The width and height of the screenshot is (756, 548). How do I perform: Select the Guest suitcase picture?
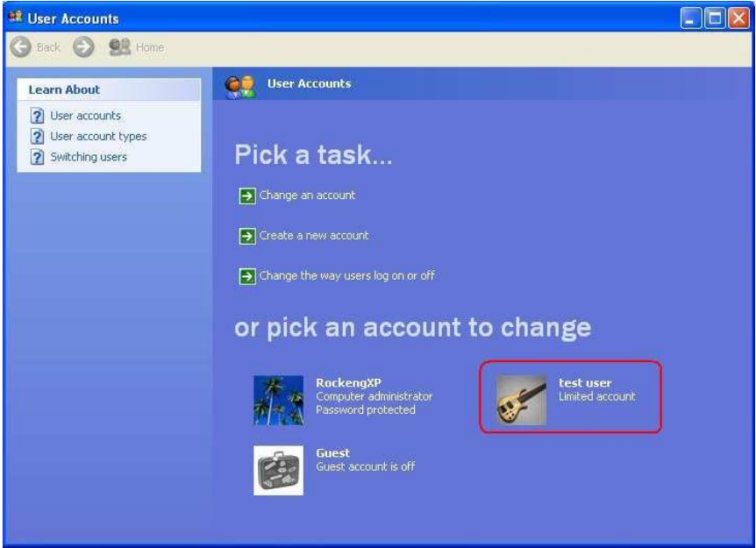279,470
